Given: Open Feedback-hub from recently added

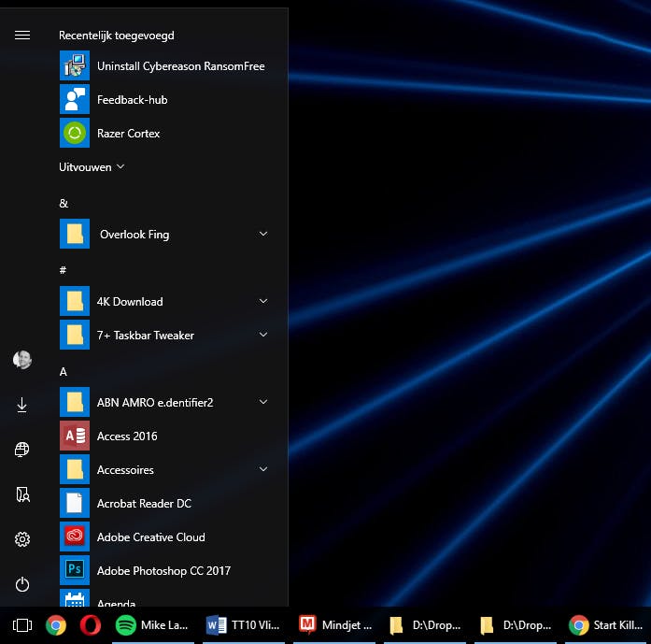Looking at the screenshot, I should 132,100.
